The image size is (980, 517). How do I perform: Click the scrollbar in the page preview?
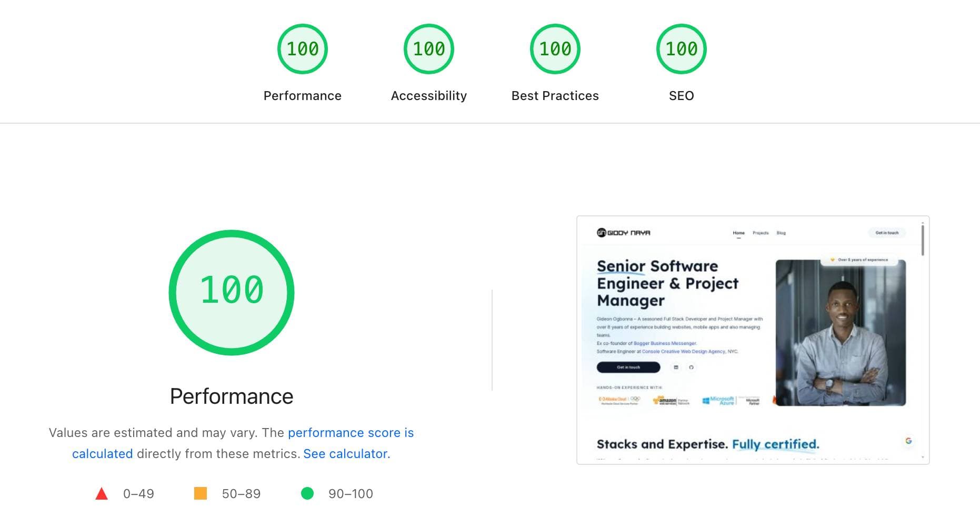click(x=922, y=240)
